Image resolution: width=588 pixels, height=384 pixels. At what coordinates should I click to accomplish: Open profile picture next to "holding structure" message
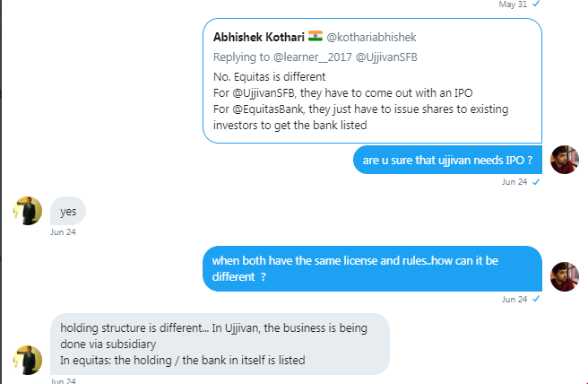click(28, 358)
